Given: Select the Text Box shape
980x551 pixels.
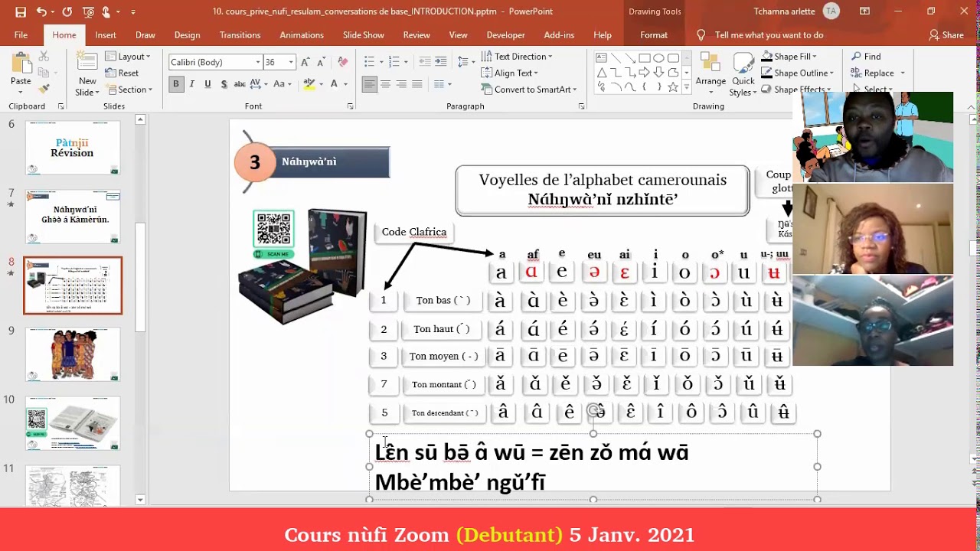Looking at the screenshot, I should pyautogui.click(x=602, y=58).
